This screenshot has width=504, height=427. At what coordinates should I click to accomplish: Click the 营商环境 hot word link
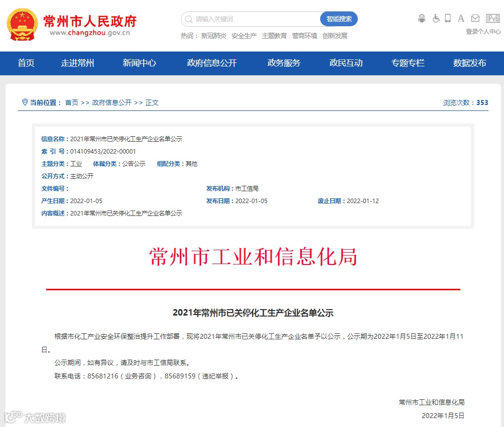[304, 36]
